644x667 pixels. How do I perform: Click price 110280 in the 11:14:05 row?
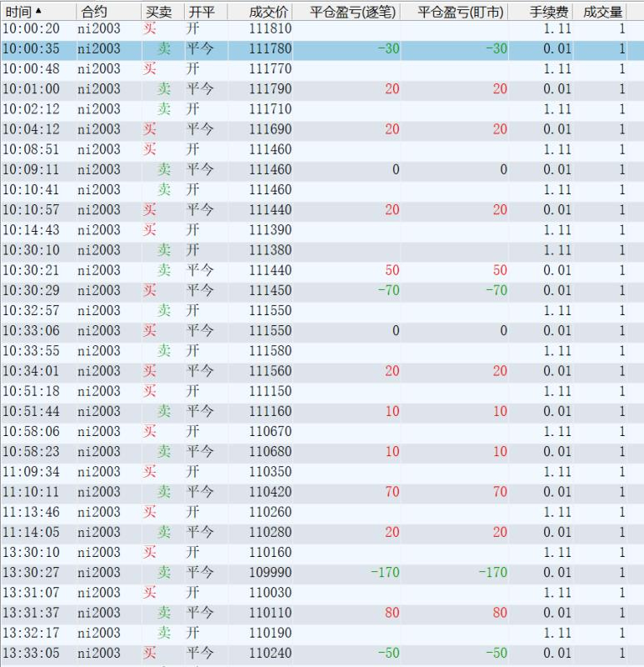(270, 532)
